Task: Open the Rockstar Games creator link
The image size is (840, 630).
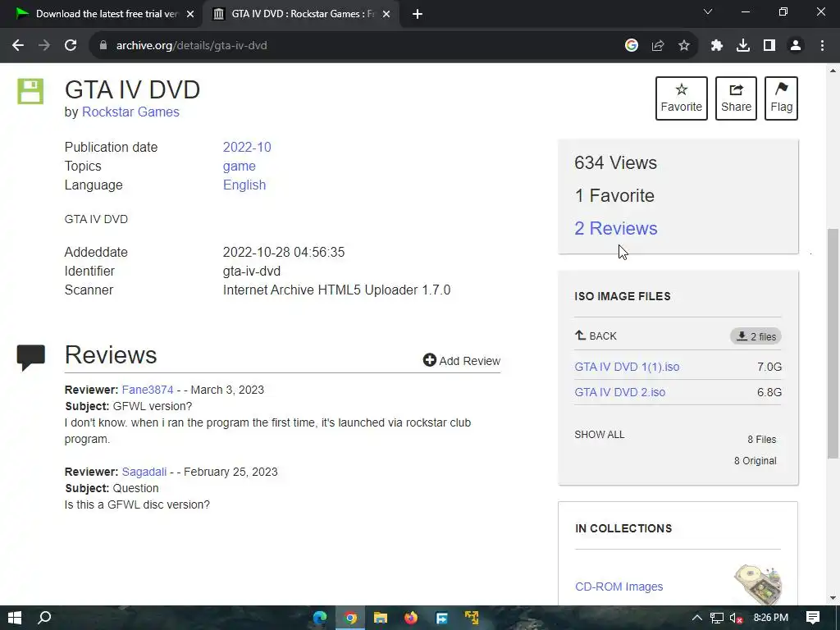Action: (130, 112)
